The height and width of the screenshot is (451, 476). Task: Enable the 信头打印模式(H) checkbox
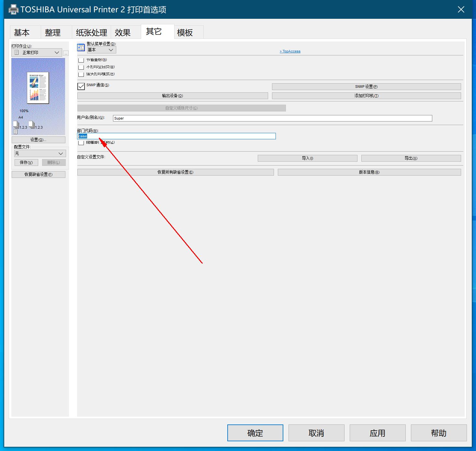[81, 74]
